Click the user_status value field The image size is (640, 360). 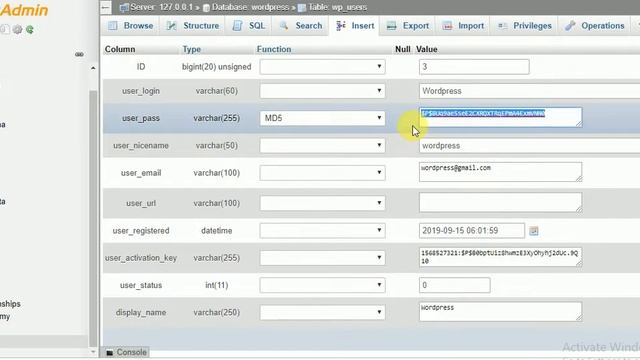point(454,285)
